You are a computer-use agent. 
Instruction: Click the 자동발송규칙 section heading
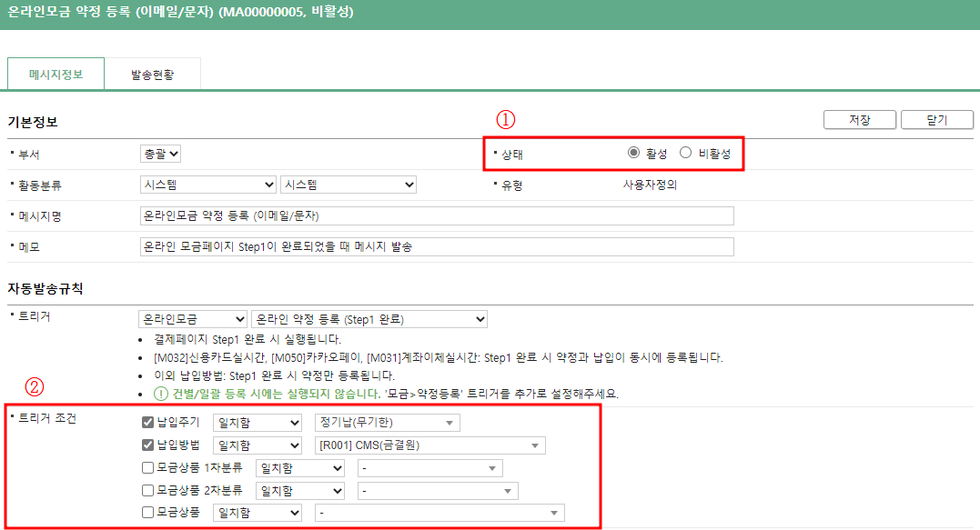coord(45,288)
